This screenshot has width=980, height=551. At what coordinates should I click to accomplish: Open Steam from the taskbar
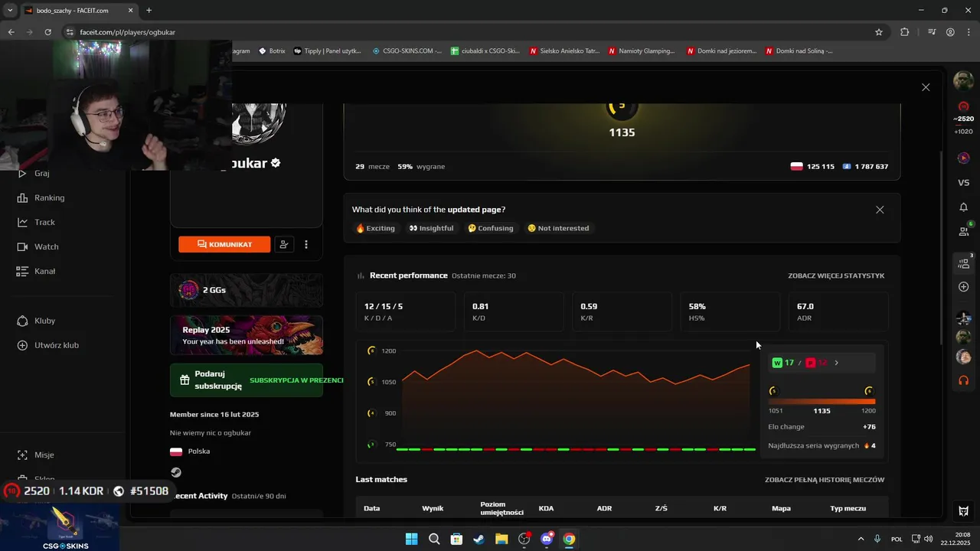click(x=479, y=539)
